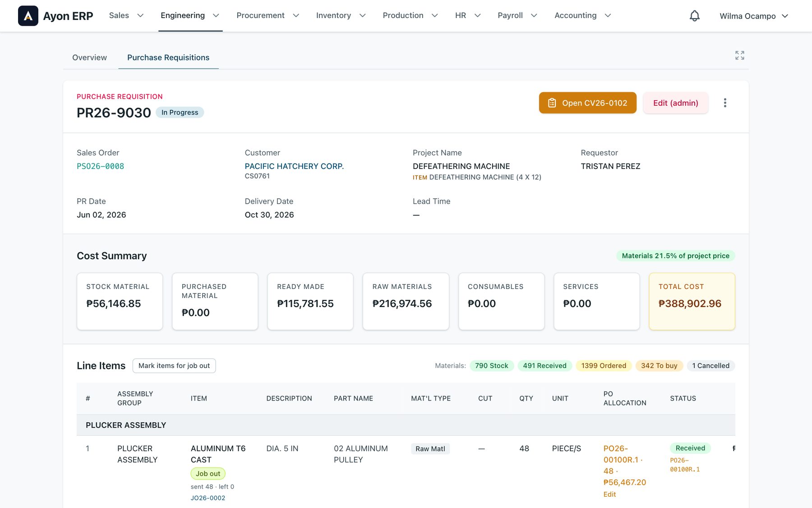Click Edit under PO allocation
Screen dimensions: 812x508
[609, 494]
